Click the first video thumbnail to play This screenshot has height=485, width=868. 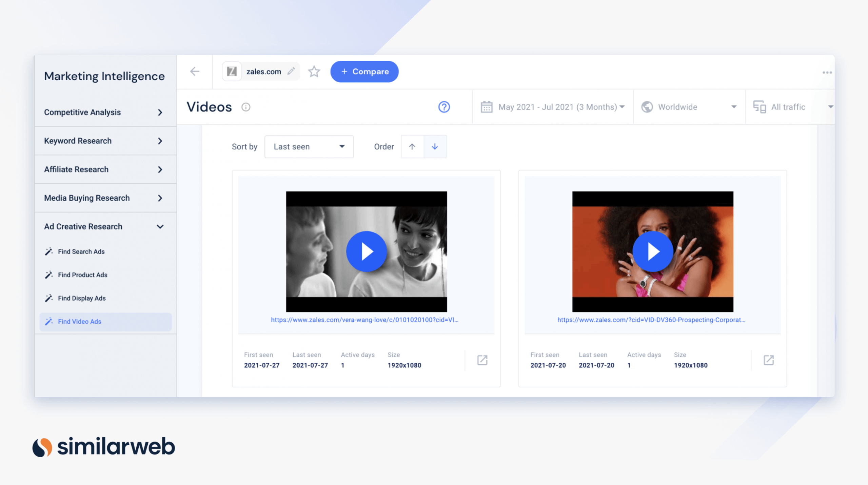(366, 251)
